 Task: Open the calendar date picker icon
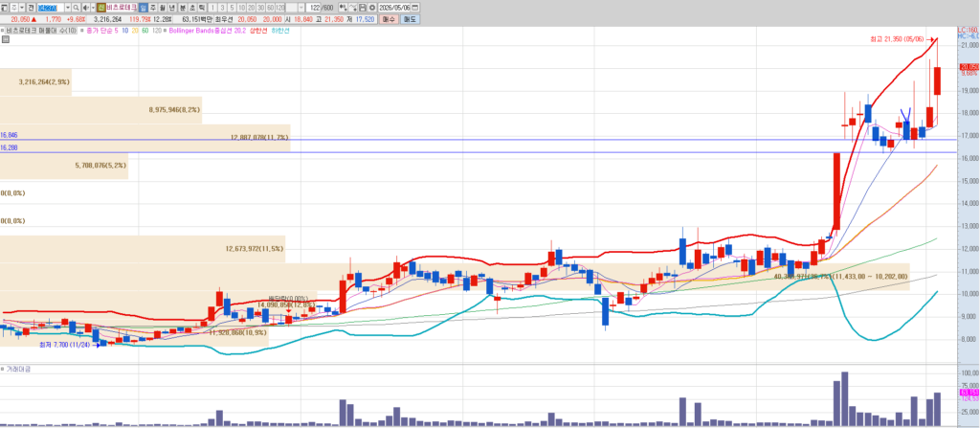pos(415,8)
